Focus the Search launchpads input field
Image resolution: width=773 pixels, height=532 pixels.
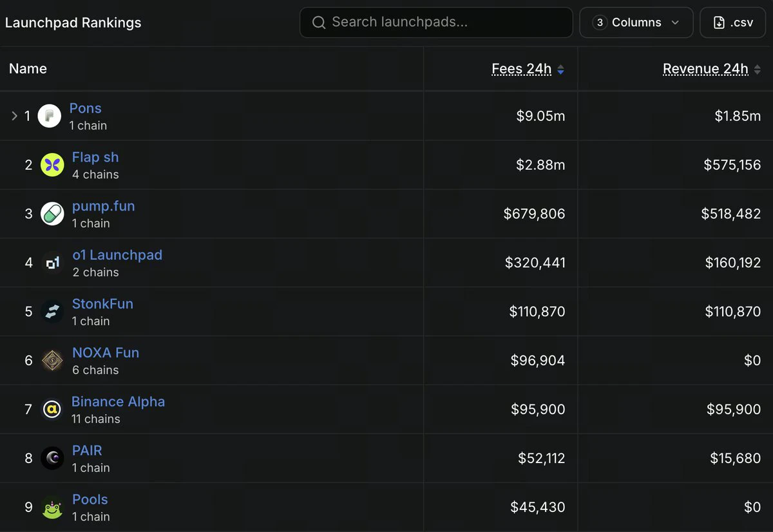[436, 23]
